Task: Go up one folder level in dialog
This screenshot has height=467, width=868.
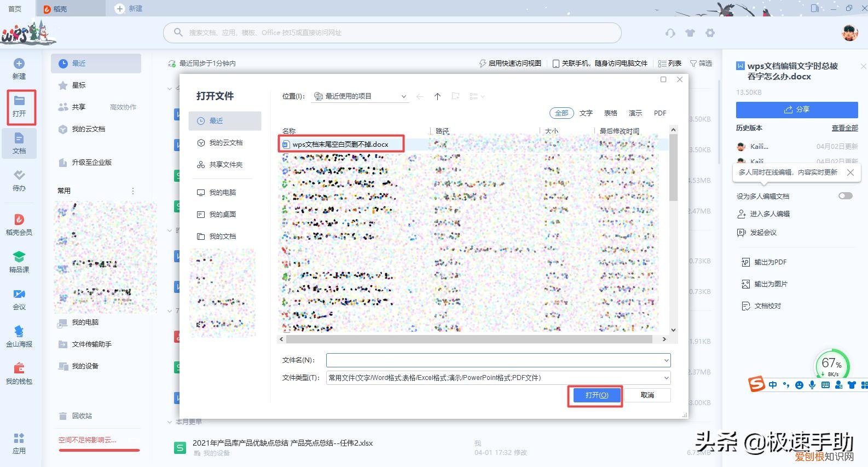Action: tap(437, 96)
